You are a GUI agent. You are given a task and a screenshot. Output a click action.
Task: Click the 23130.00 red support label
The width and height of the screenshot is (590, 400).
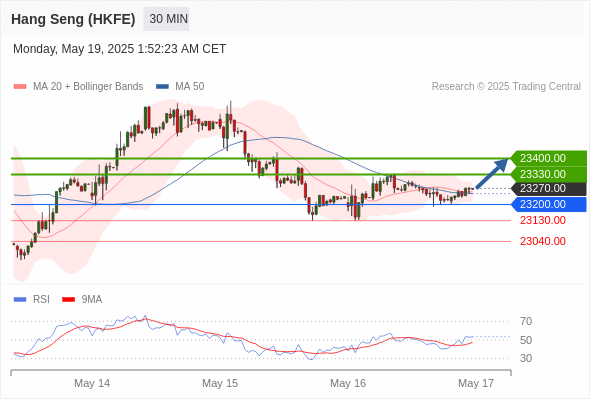coord(543,221)
